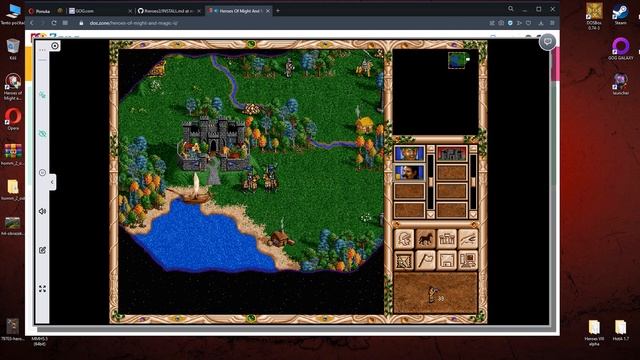This screenshot has width=640, height=360.
Task: Click hero list scroll-up arrow
Action: (430, 149)
